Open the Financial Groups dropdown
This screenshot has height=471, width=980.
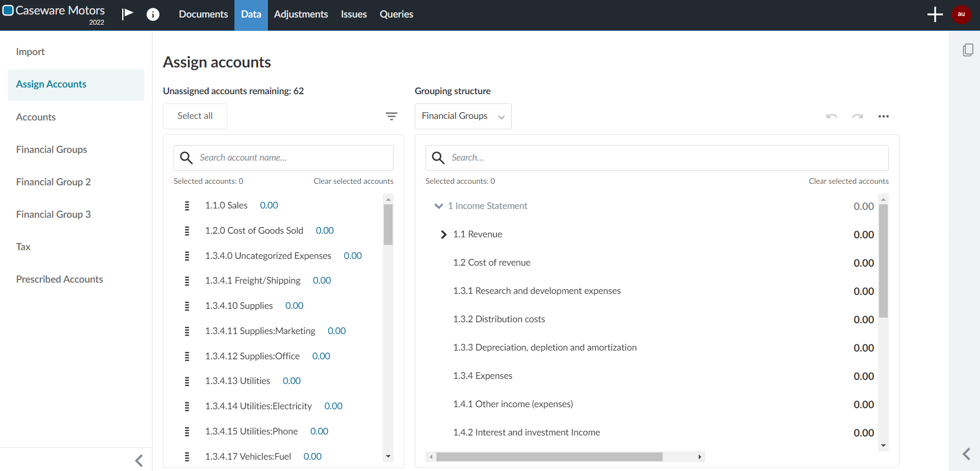pyautogui.click(x=463, y=116)
